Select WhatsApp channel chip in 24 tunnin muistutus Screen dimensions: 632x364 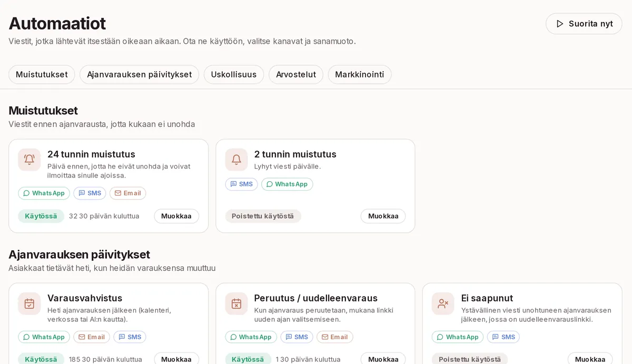pos(44,193)
